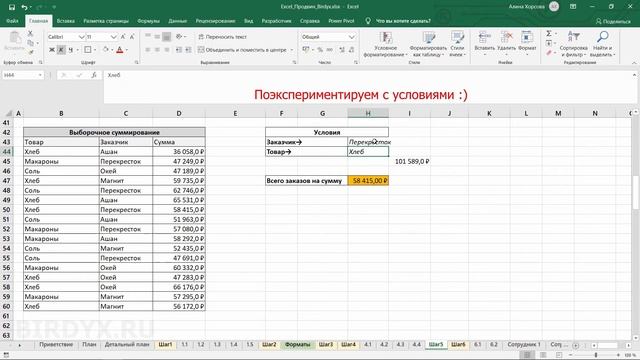
Task: Switch to the Вид ribbon tab
Action: 249,21
